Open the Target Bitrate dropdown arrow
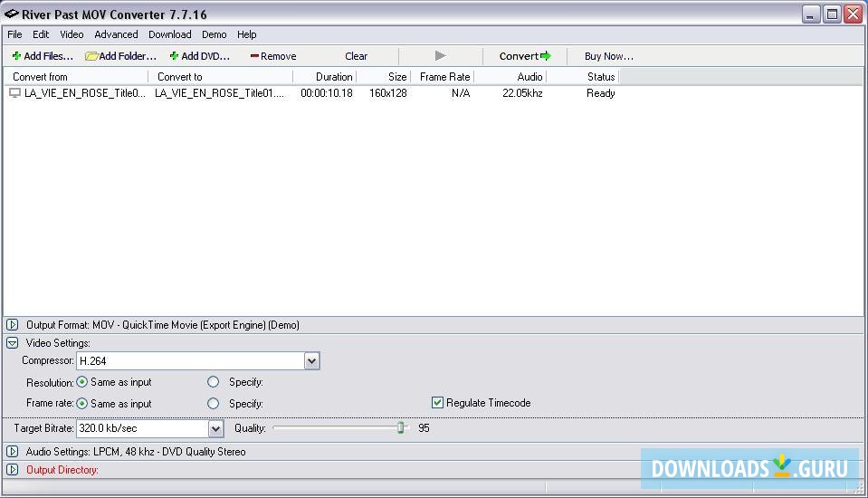 pyautogui.click(x=216, y=428)
